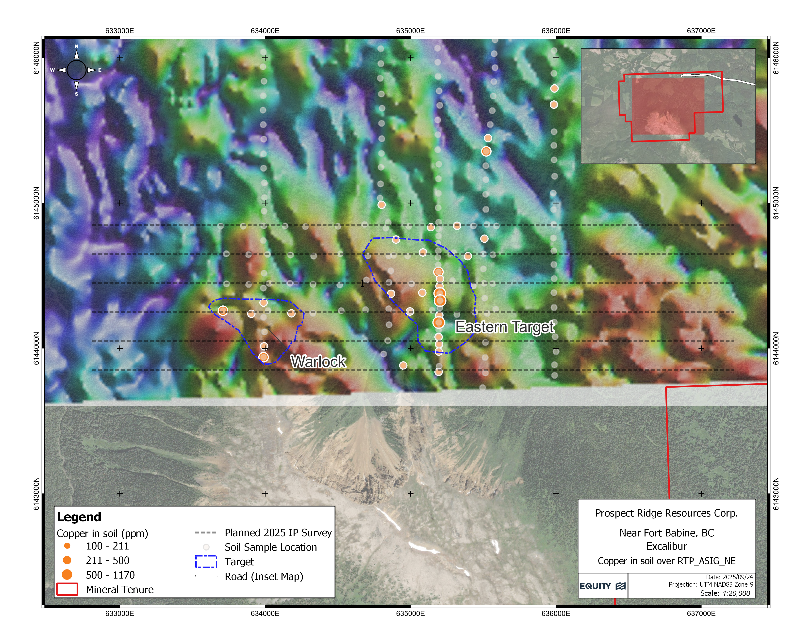Click the inset overview map thumbnail
The image size is (812, 644).
[x=668, y=106]
